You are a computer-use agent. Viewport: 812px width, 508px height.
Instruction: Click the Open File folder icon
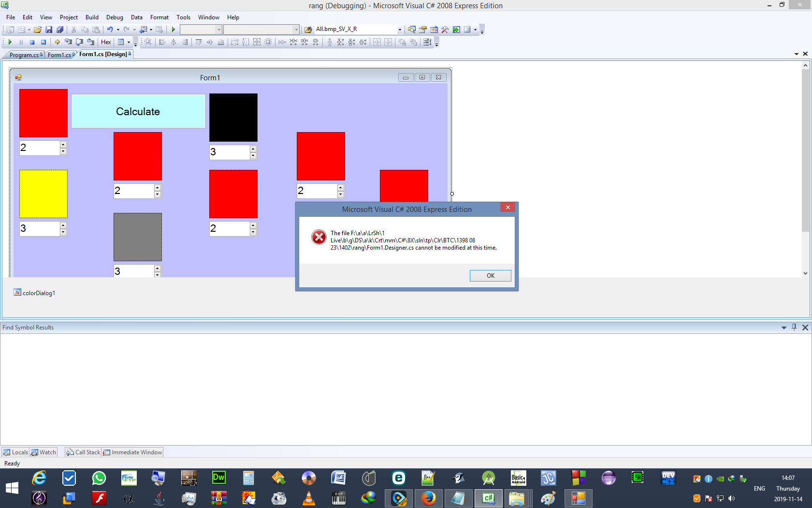tap(38, 30)
